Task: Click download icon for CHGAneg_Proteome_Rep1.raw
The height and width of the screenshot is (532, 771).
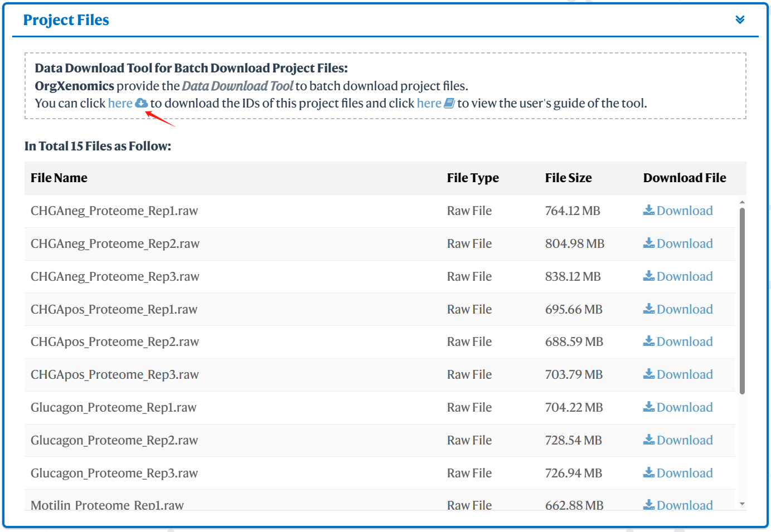Action: pyautogui.click(x=649, y=210)
